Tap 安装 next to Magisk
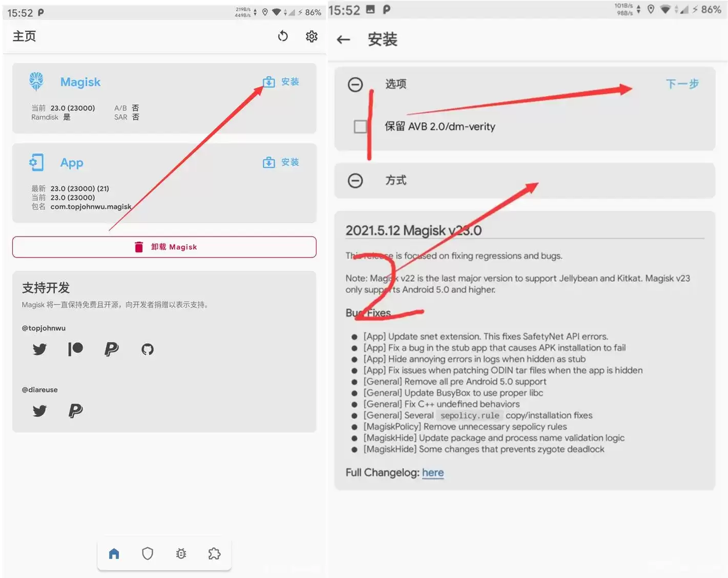The height and width of the screenshot is (578, 728). click(281, 82)
